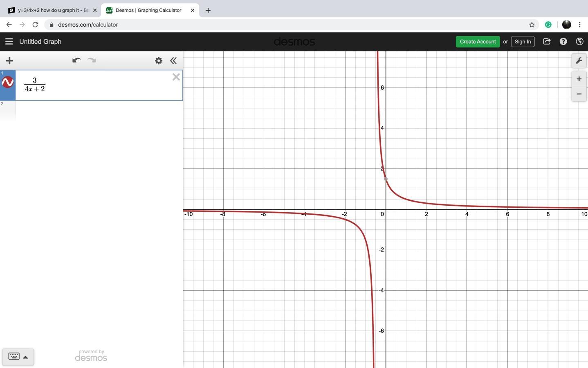The image size is (588, 368).
Task: Share the graph
Action: [547, 41]
